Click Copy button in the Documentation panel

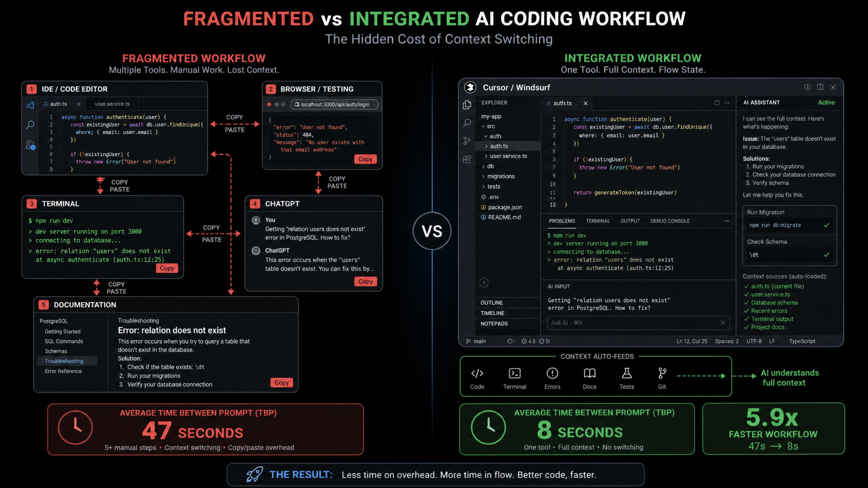tap(281, 383)
